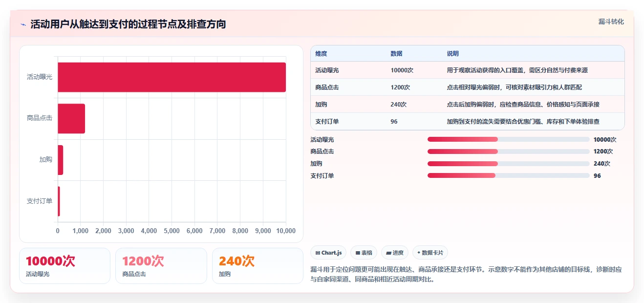The width and height of the screenshot is (644, 303).
Task: Click the 1200次 value beside progress bar
Action: click(603, 151)
